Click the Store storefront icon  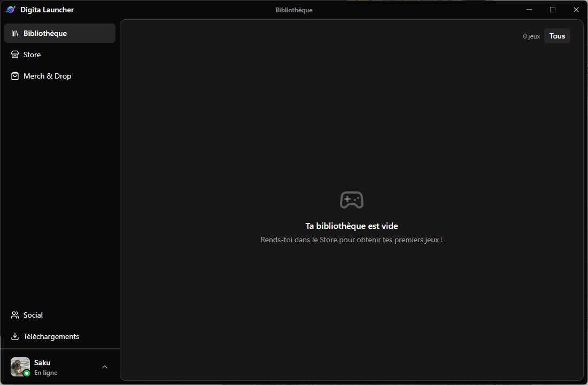pos(14,54)
